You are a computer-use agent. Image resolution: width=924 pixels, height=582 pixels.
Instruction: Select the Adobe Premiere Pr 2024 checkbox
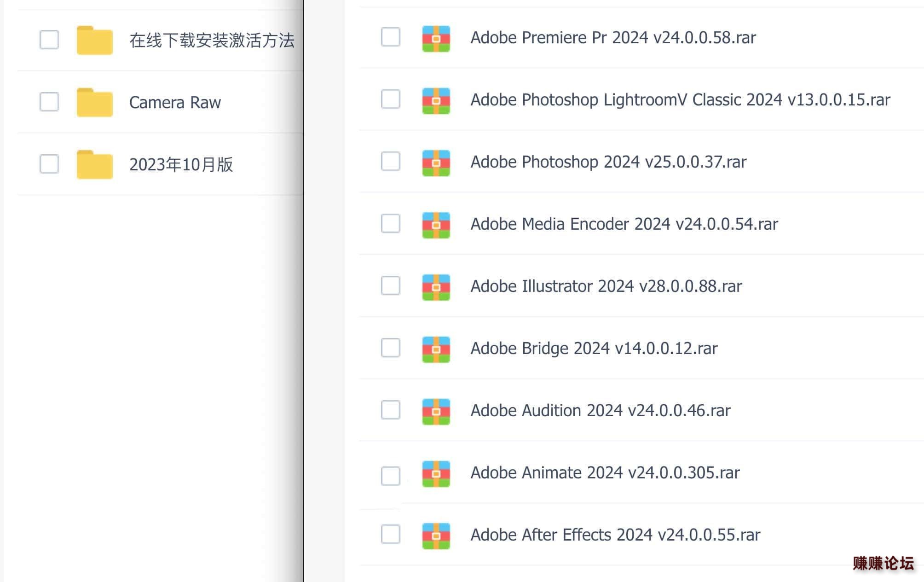391,37
